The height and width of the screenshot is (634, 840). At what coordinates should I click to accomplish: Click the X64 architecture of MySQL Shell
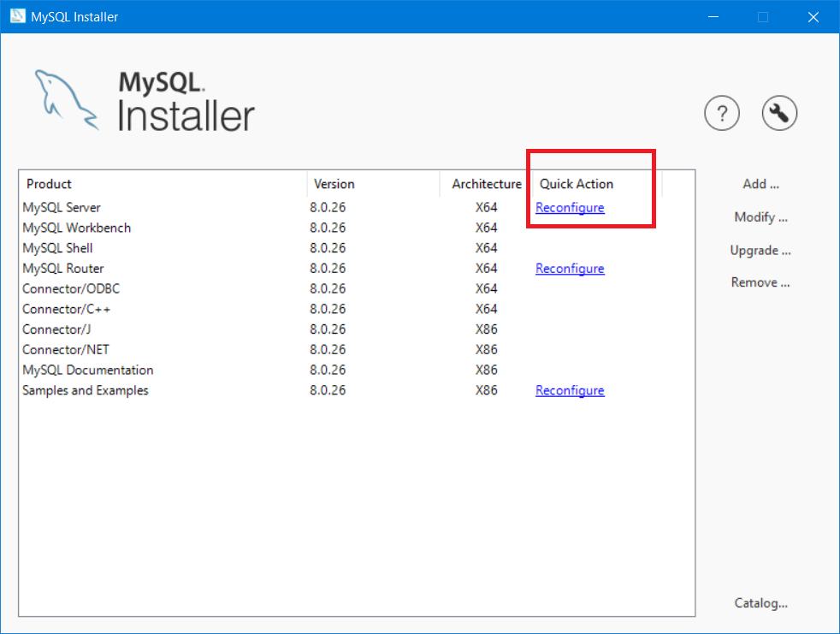coord(487,248)
